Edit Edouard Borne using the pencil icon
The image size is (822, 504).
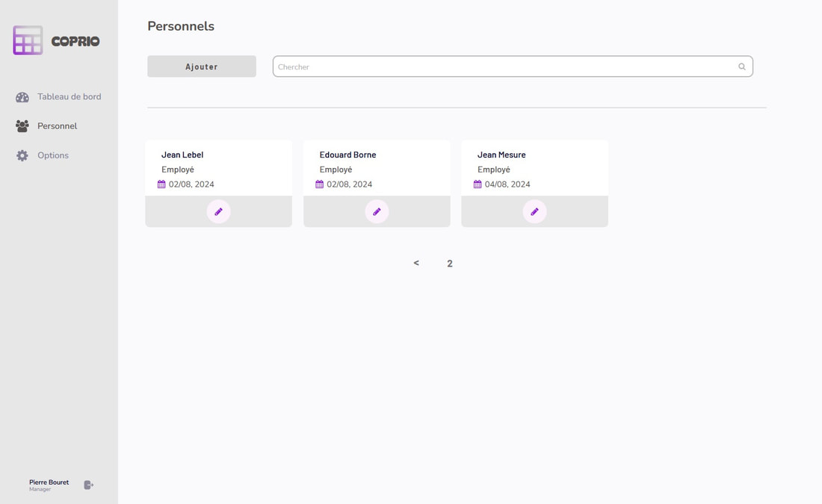click(377, 212)
